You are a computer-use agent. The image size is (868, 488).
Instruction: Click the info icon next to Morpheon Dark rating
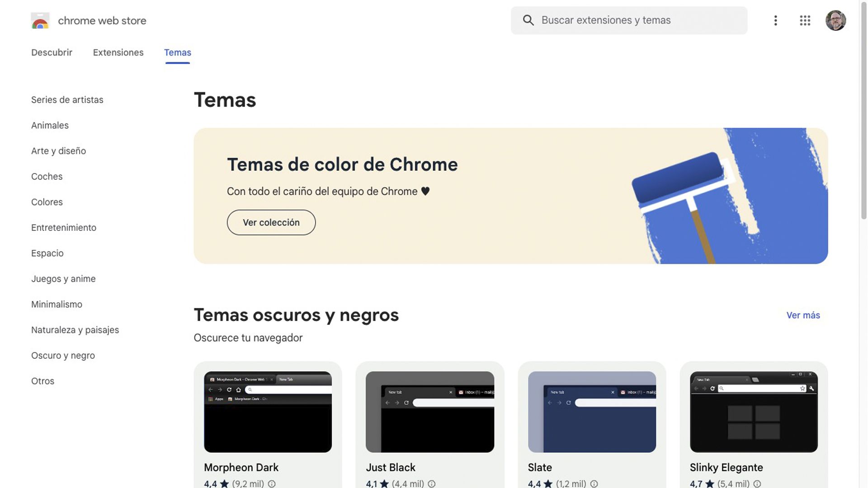coord(271,483)
